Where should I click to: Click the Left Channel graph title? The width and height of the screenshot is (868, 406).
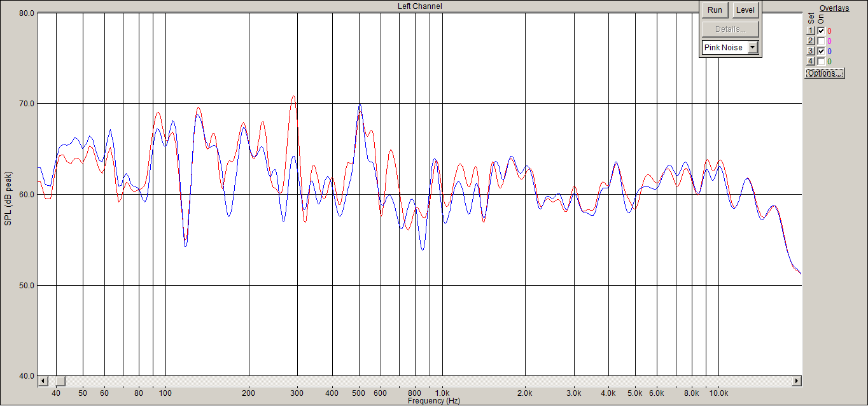[419, 6]
